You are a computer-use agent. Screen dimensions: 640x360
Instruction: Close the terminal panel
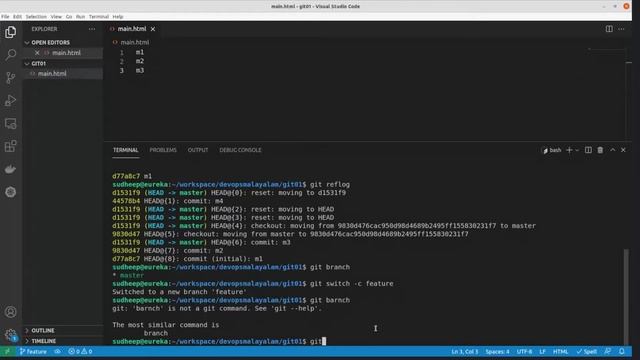[623, 150]
